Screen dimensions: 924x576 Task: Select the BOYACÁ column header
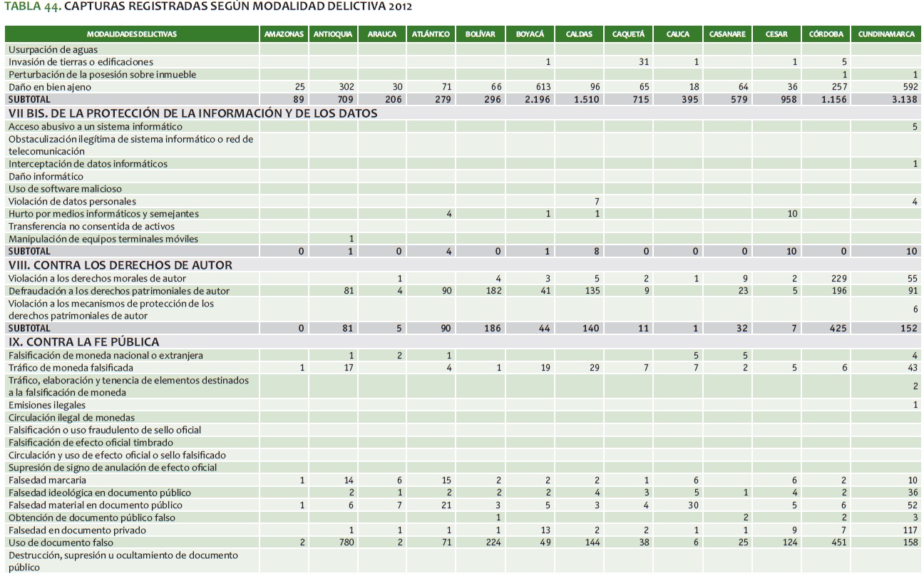point(529,34)
